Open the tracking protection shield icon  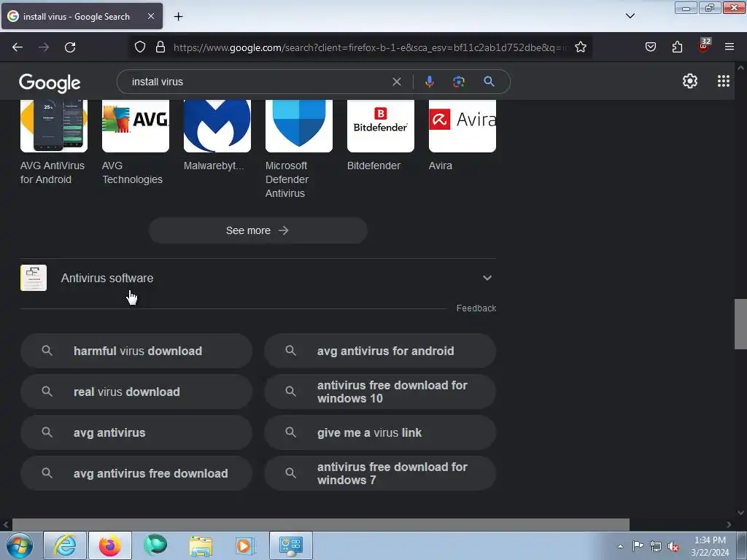[139, 47]
